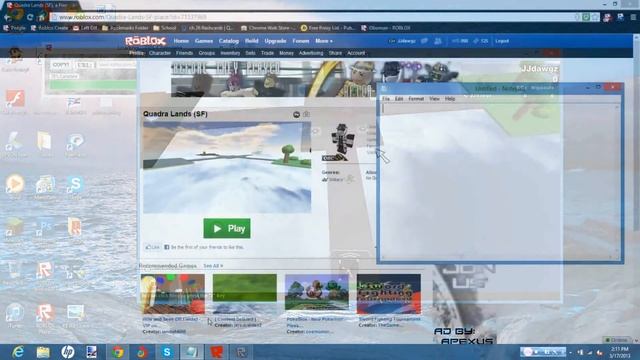This screenshot has height=360, width=640.
Task: Open the JJdawgz username link in the header
Action: tap(406, 41)
